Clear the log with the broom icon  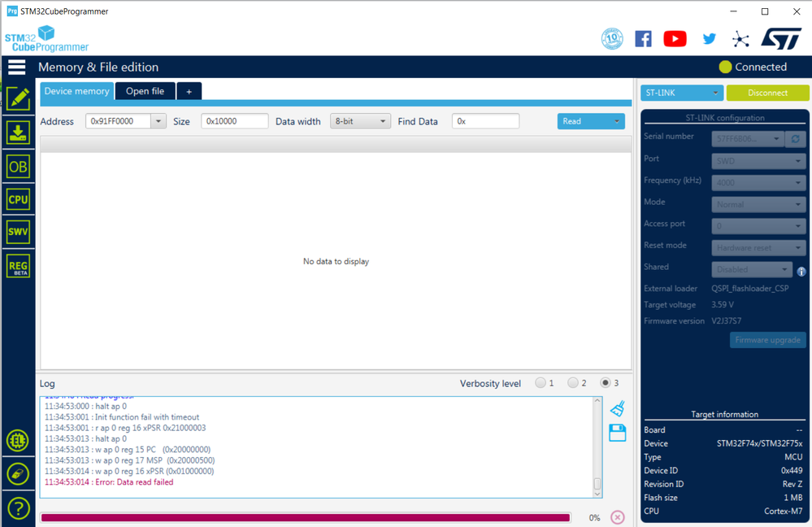(617, 409)
